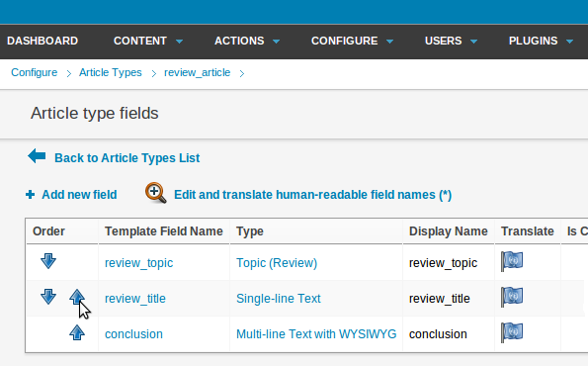Move conclusion field up
The height and width of the screenshot is (366, 588).
click(77, 332)
